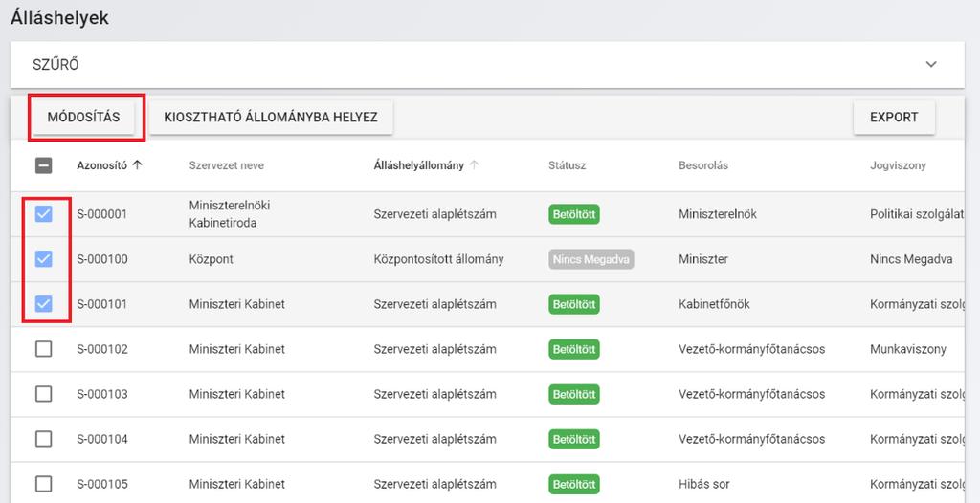Check the S-000103 row checkbox
Screen dimensions: 980x503
[44, 394]
